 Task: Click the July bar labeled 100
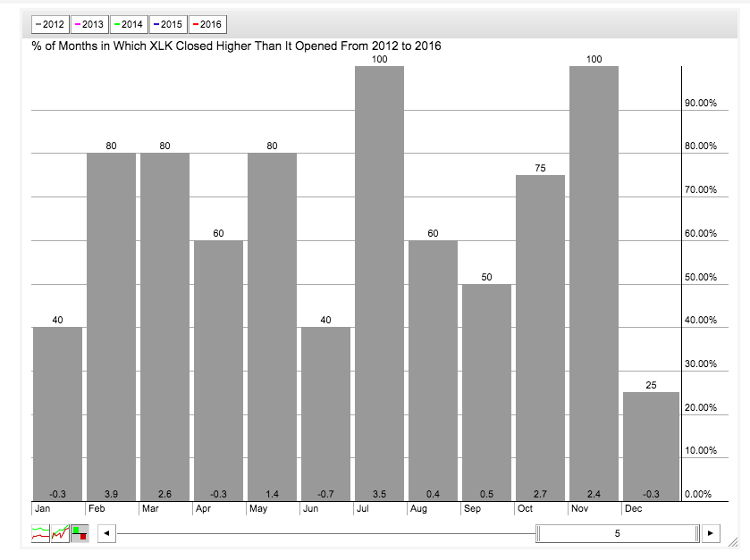click(x=379, y=283)
